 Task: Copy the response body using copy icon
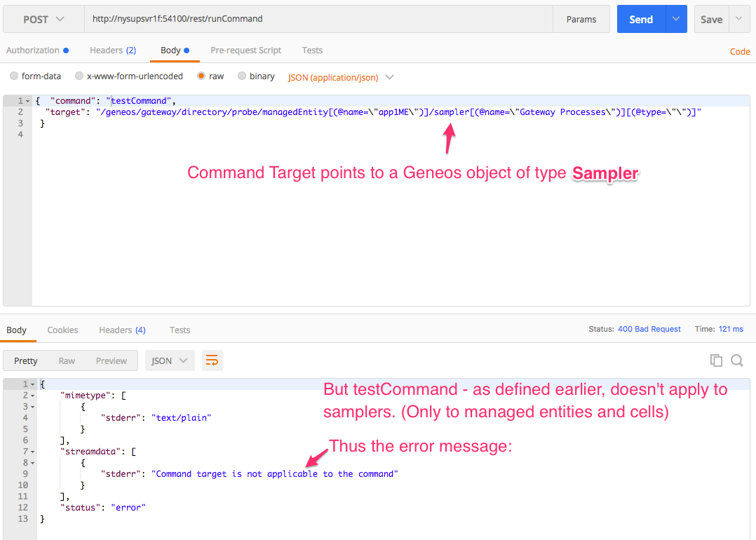[716, 360]
